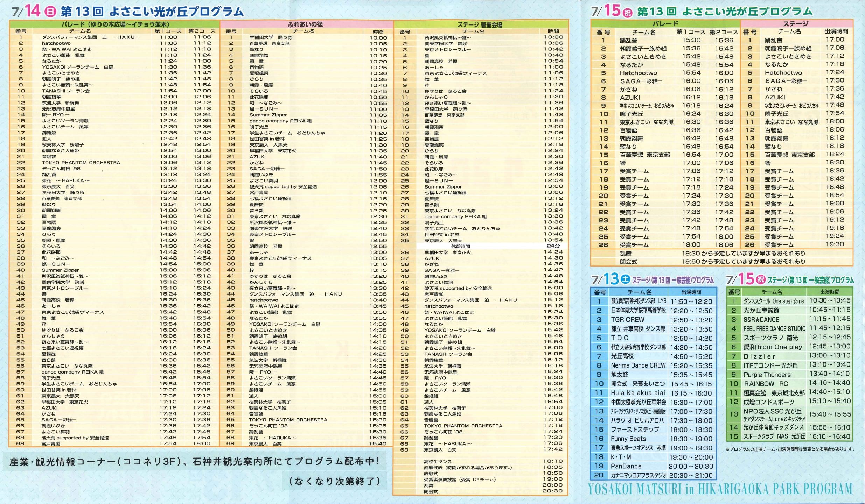Image resolution: width=865 pixels, height=504 pixels.
Task: Click 愛和 from One play
Action: coord(773,347)
